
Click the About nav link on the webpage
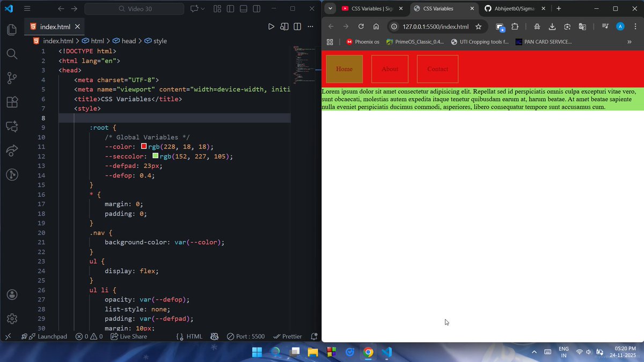(390, 69)
